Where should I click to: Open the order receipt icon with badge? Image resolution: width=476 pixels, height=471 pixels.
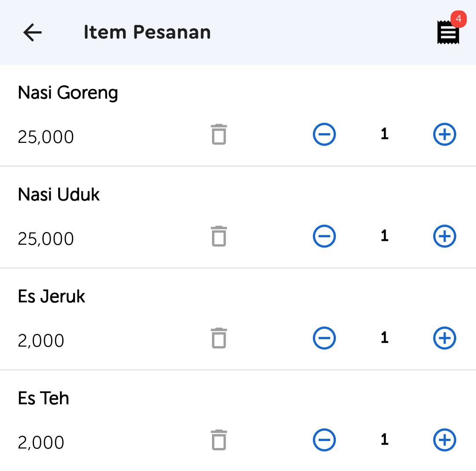(448, 33)
